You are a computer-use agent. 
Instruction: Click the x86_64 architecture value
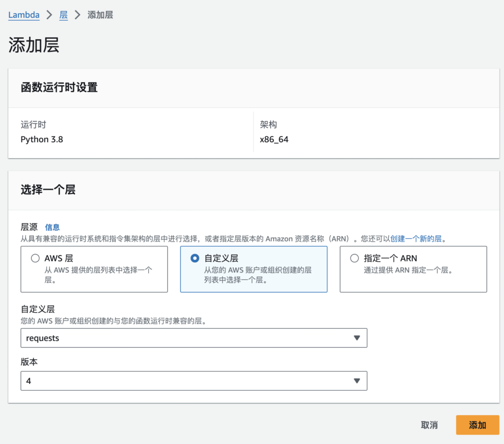(x=274, y=140)
